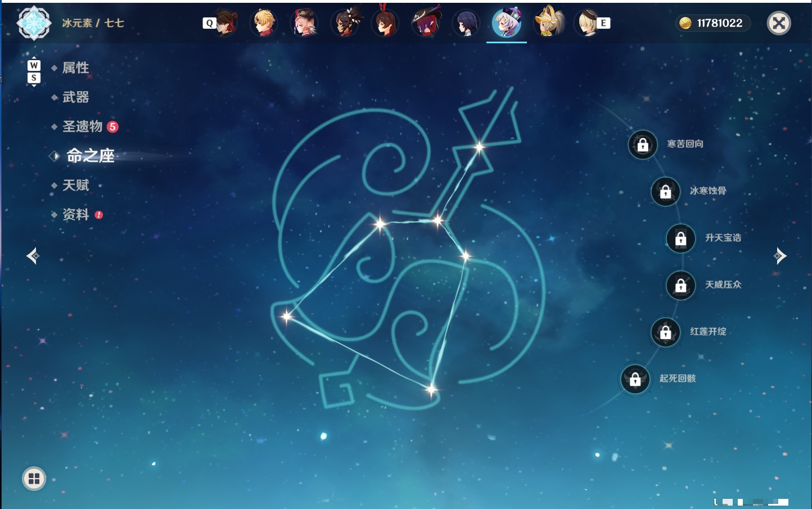Select the blonde character portrait second in row
The height and width of the screenshot is (509, 812).
[x=264, y=23]
